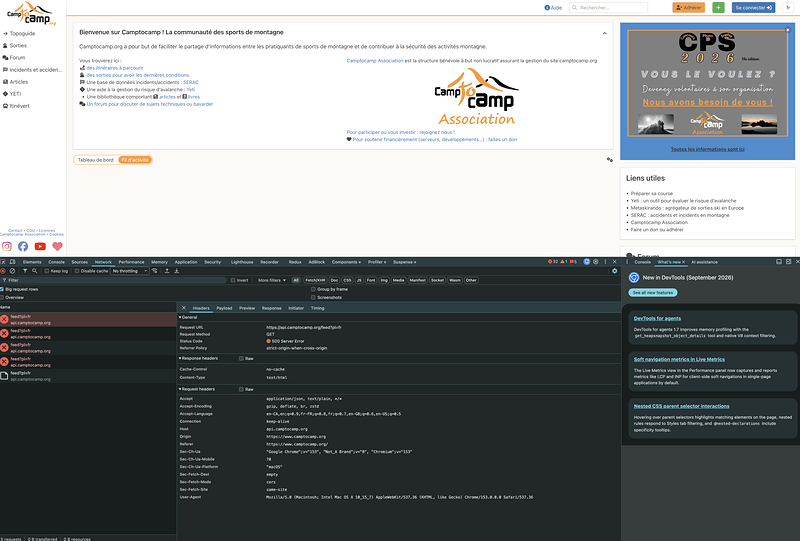Click the export HAR download icon
The height and width of the screenshot is (541, 800).
[177, 271]
